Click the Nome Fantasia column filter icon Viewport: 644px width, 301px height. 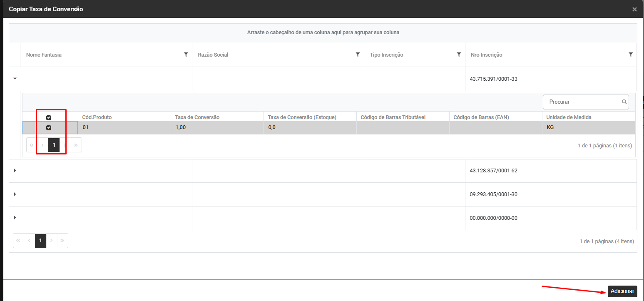[x=186, y=55]
